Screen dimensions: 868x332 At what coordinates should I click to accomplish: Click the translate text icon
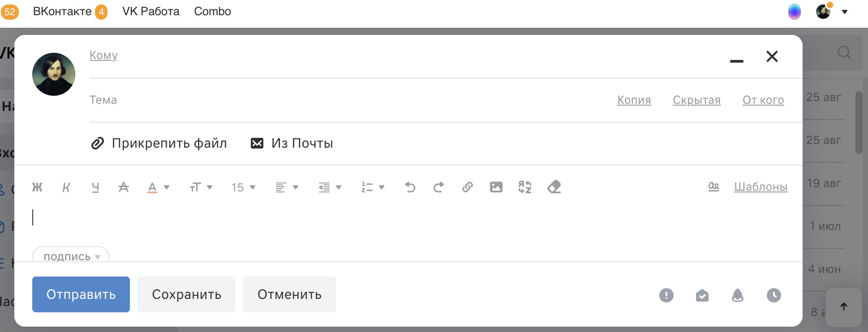(x=524, y=187)
